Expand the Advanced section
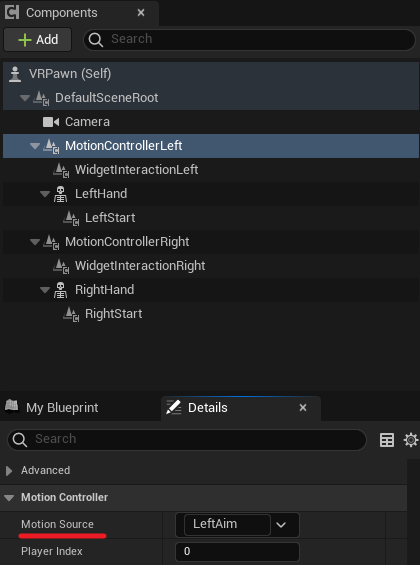The width and height of the screenshot is (420, 565). tap(9, 471)
